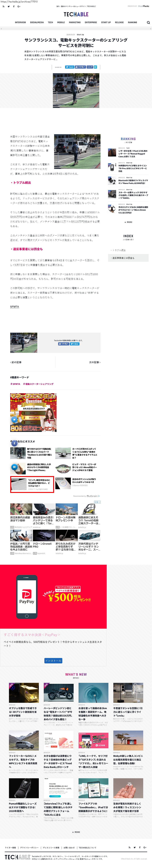Open the MOBILE menu item
The width and height of the screenshot is (152, 868).
tap(61, 23)
